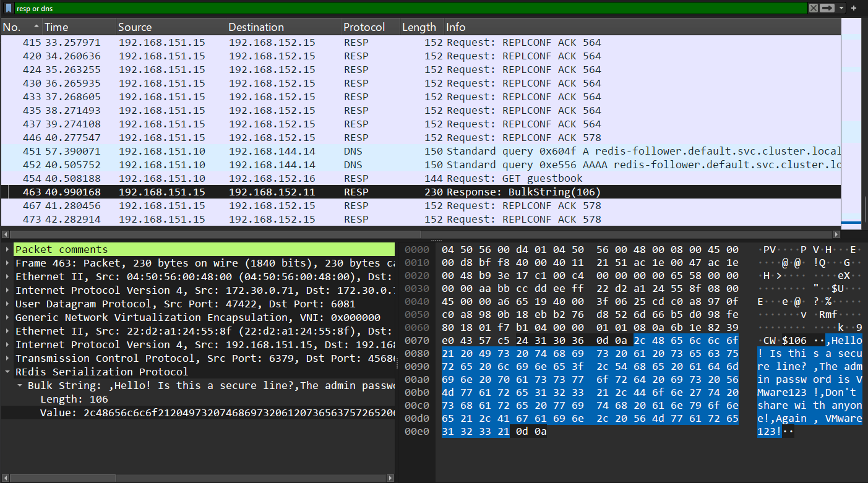Select the 'Value: 2c48656c...' field row
Image resolution: width=868 pixels, height=483 pixels.
pyautogui.click(x=217, y=413)
